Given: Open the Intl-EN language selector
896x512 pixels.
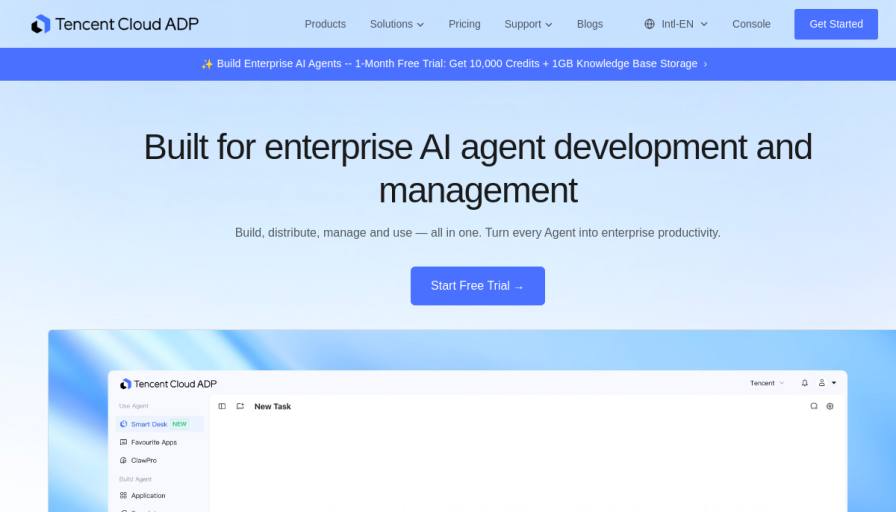Looking at the screenshot, I should (676, 24).
